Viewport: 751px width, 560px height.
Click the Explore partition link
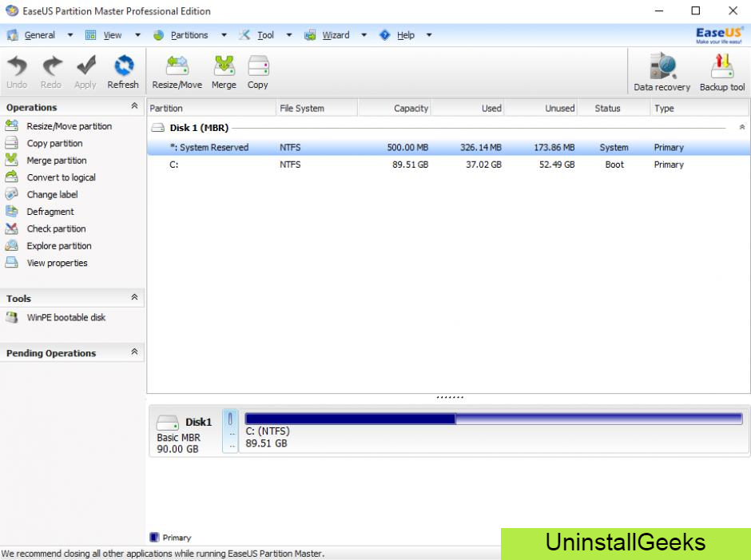click(x=59, y=246)
